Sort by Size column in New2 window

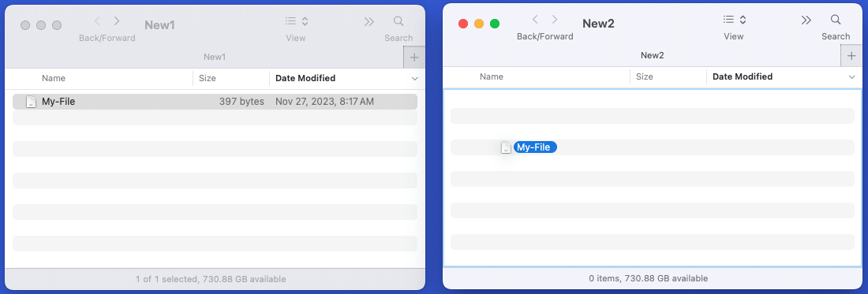(645, 76)
